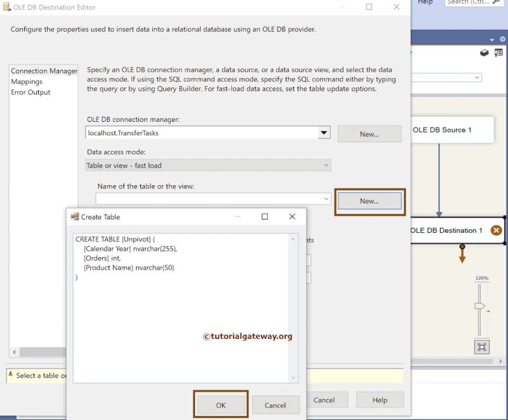Open the settings gear icon on the designer toolbar
The height and width of the screenshot is (420, 508).
[502, 39]
